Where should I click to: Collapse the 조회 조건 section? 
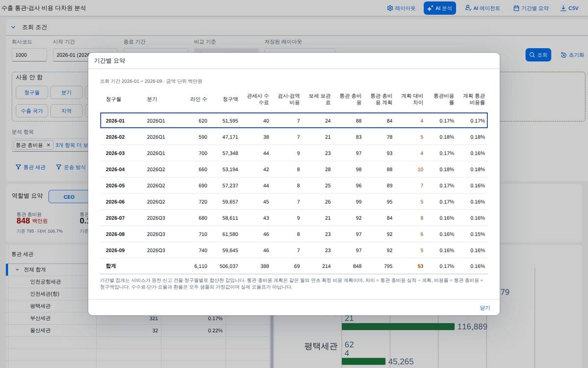pos(13,27)
